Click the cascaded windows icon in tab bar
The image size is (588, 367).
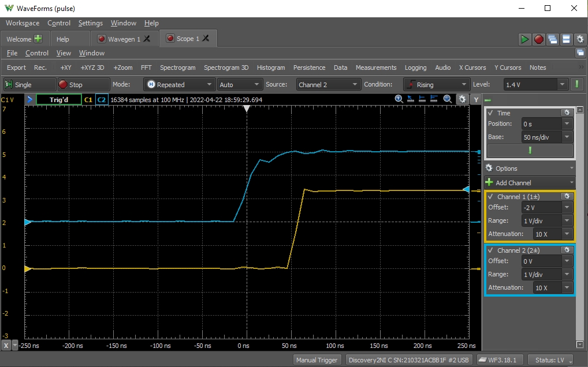(x=552, y=39)
